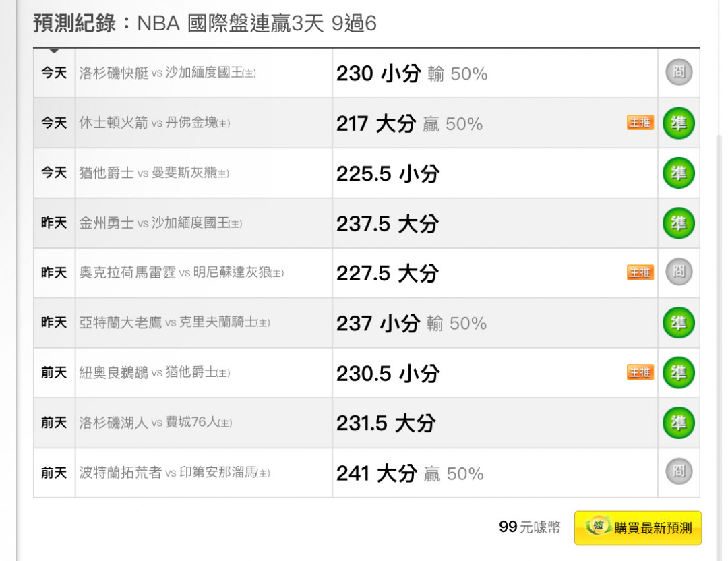Click the 99元噱幣 price label
Viewport: 728px width, 561px height.
530,527
